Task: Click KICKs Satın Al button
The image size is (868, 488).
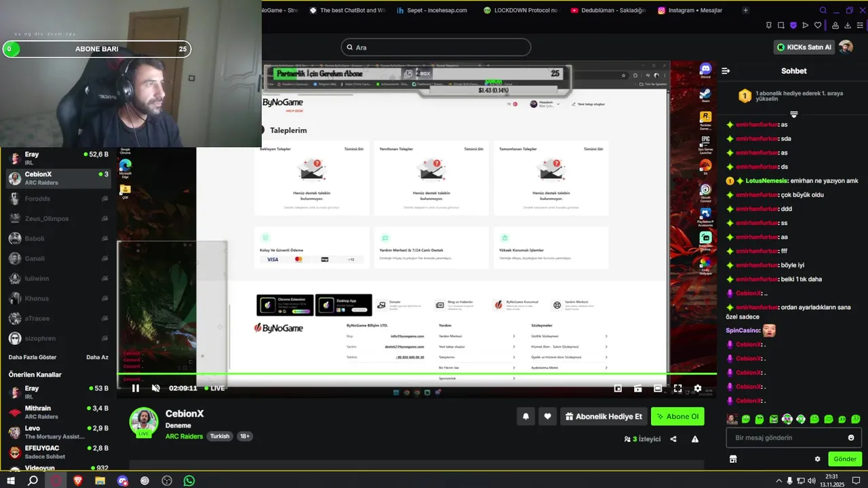Action: tap(804, 47)
